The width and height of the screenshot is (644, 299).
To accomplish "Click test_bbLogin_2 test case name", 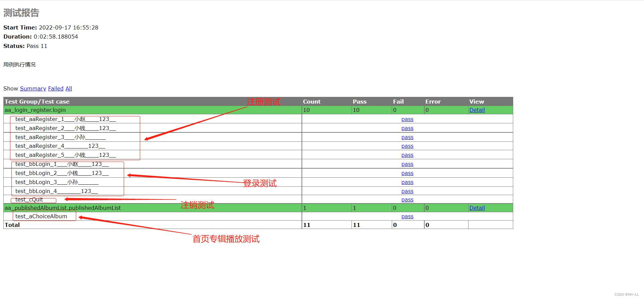I will [62, 173].
